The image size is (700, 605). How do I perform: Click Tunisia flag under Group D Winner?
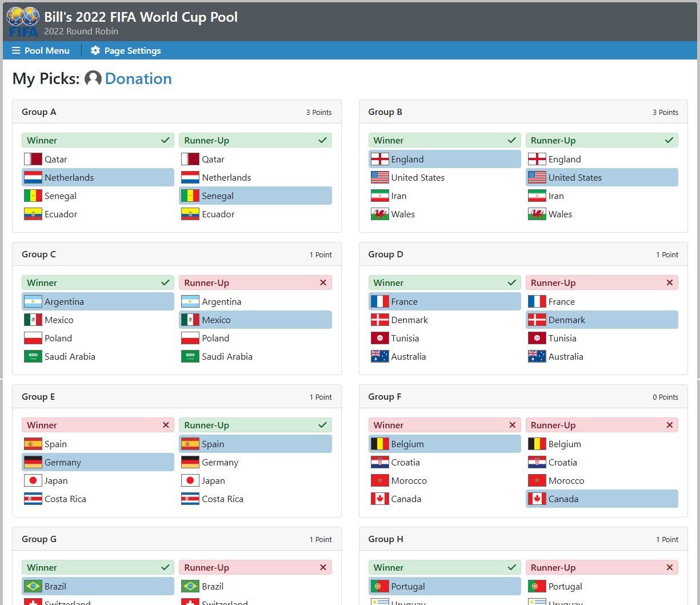(x=380, y=338)
